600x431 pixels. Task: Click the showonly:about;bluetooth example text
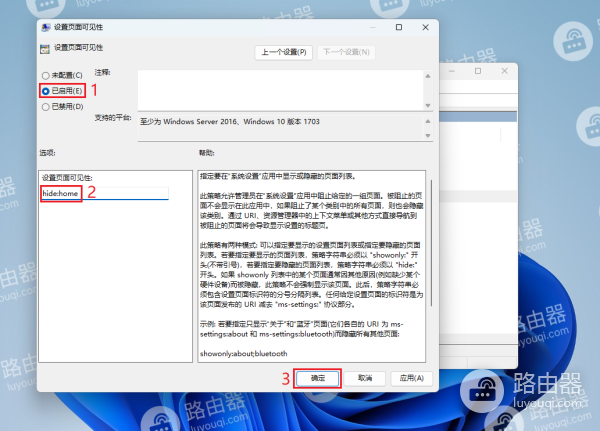pyautogui.click(x=243, y=354)
